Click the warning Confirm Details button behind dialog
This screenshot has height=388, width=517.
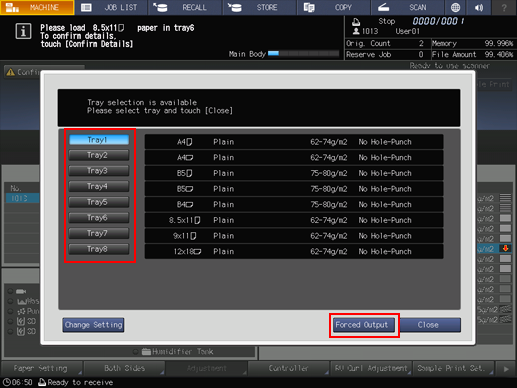click(x=23, y=72)
